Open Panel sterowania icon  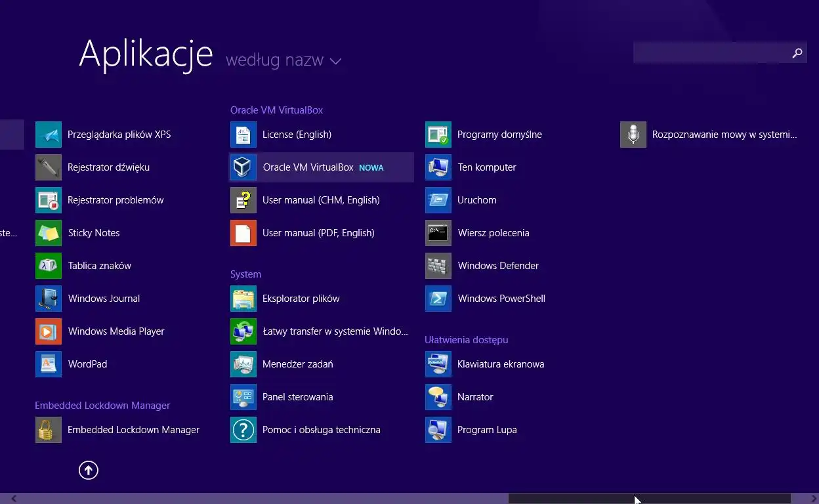tap(243, 397)
